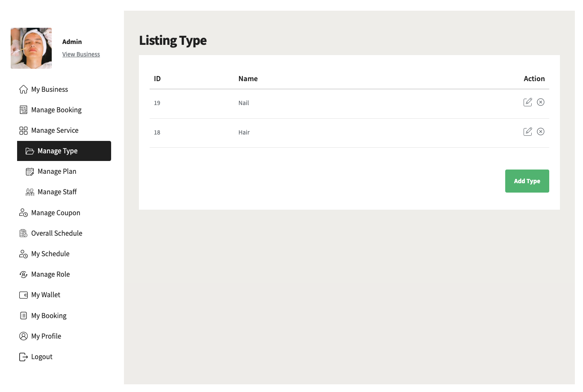Click the My Business home icon

(24, 89)
